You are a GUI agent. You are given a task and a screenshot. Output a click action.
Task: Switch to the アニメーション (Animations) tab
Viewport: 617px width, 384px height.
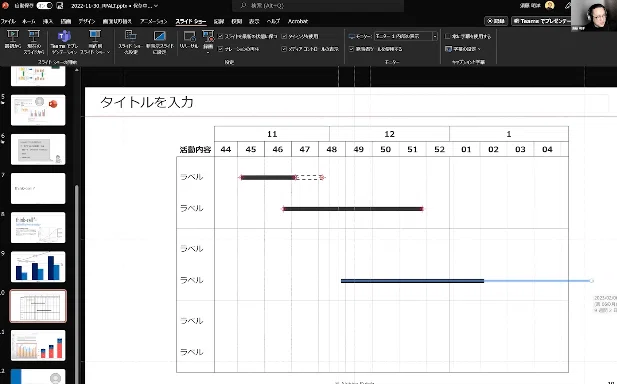click(153, 21)
